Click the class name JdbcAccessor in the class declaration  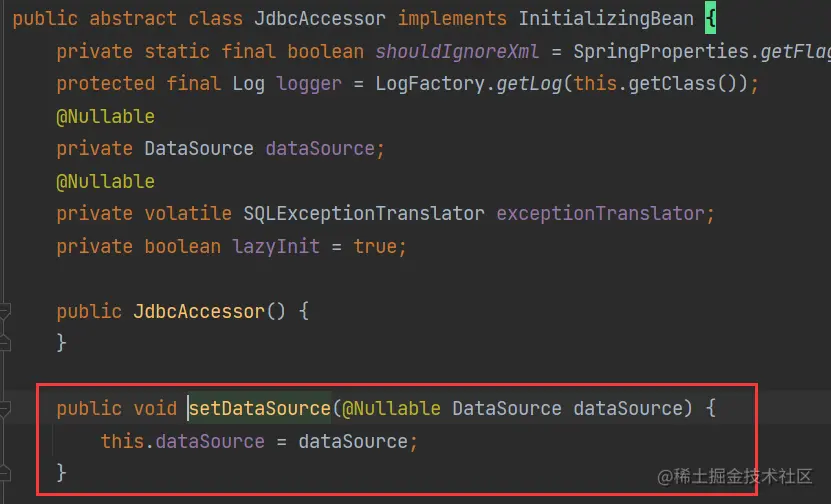click(x=320, y=19)
